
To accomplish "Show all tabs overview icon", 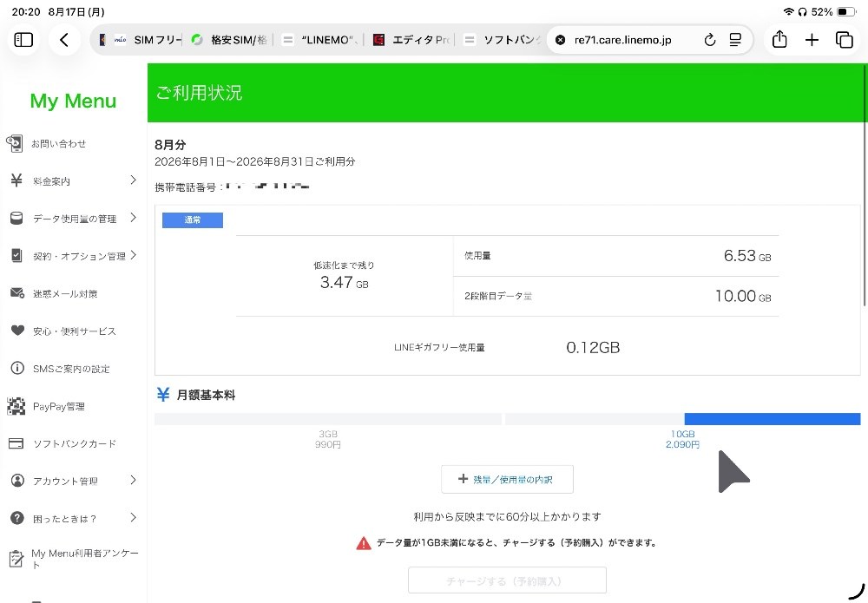I will 845,40.
